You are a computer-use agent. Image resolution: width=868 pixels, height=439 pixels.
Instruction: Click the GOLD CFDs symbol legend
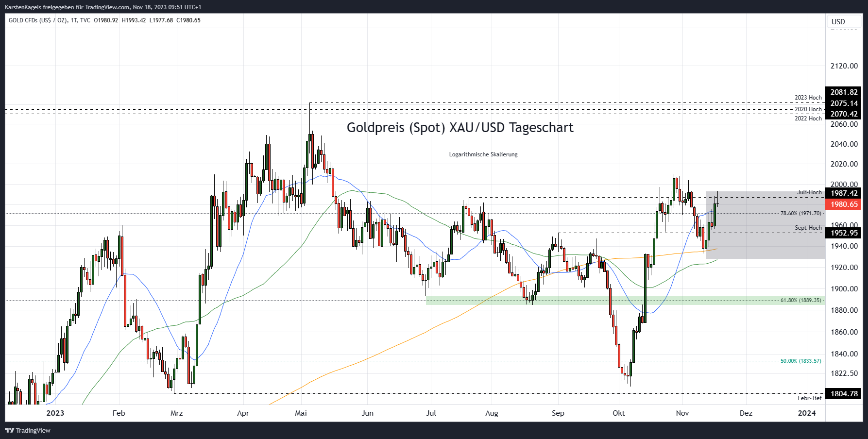[49, 20]
